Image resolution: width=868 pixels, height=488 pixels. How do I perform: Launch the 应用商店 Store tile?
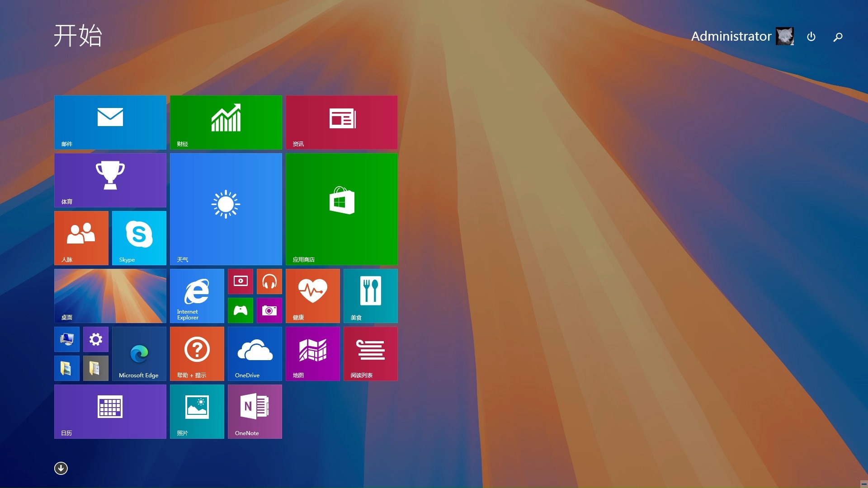pos(342,209)
